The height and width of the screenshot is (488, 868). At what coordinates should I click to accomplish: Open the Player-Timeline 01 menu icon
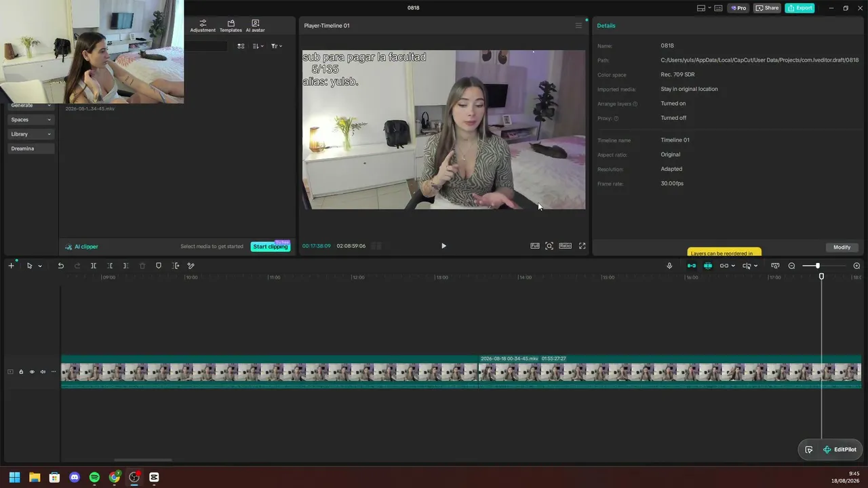point(578,26)
